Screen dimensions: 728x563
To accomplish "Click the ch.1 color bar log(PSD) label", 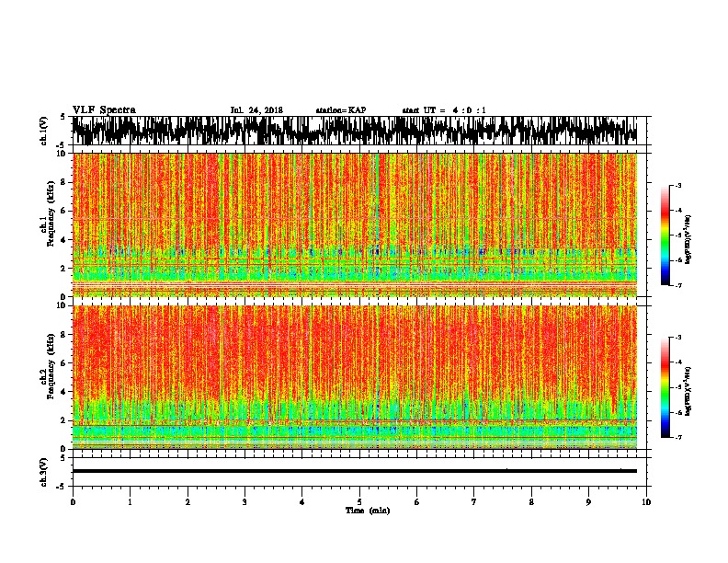I will point(688,240).
